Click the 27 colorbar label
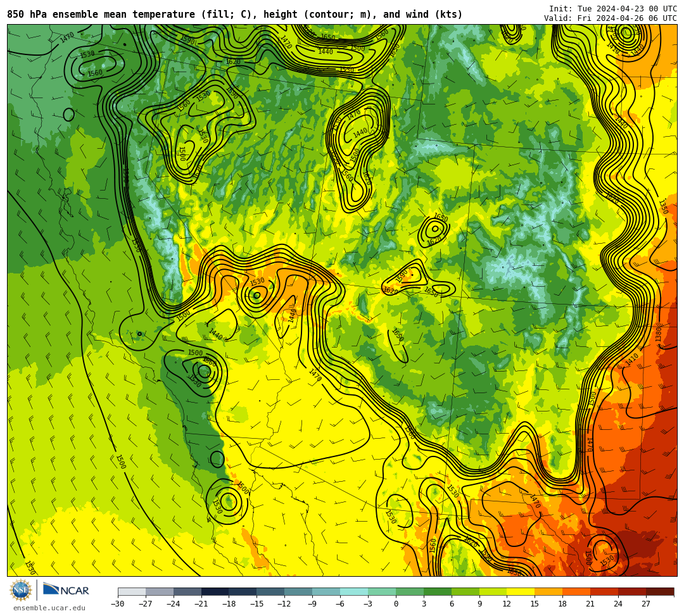The width and height of the screenshot is (684, 616). (646, 604)
